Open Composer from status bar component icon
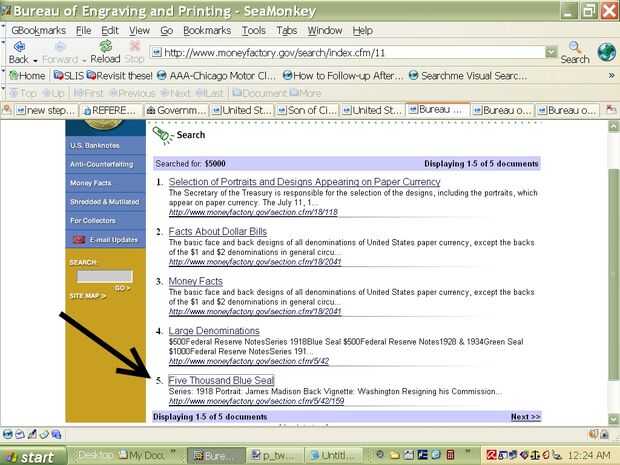 click(32, 435)
